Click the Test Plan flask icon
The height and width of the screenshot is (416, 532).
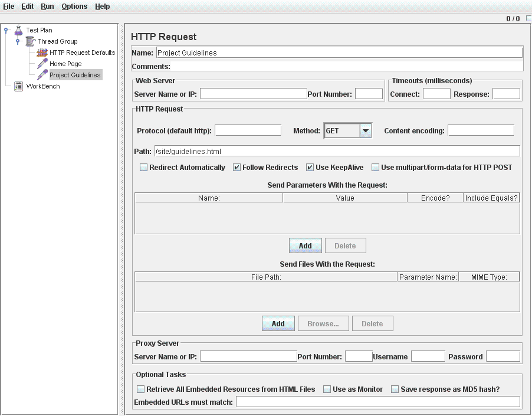(18, 30)
